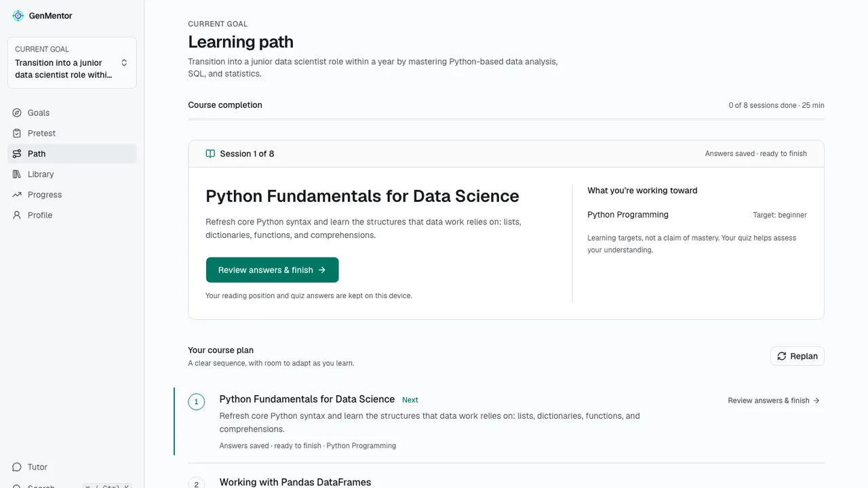Image resolution: width=868 pixels, height=488 pixels.
Task: Click step 1 circle in course plan
Action: (x=197, y=402)
